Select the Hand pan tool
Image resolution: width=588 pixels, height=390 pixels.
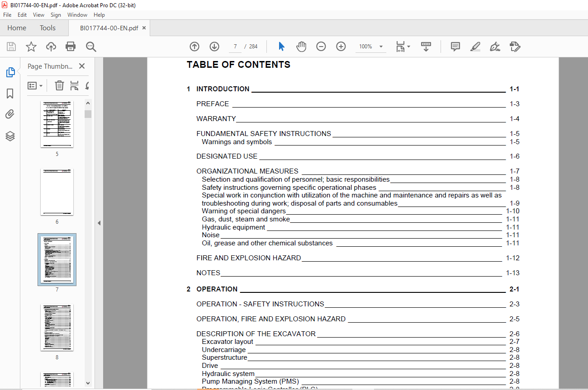(301, 47)
